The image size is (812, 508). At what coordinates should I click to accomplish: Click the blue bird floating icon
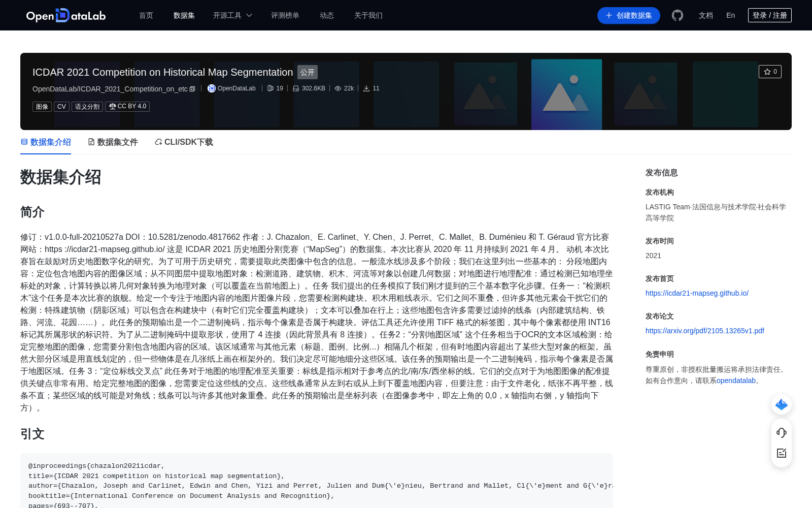pyautogui.click(x=782, y=404)
